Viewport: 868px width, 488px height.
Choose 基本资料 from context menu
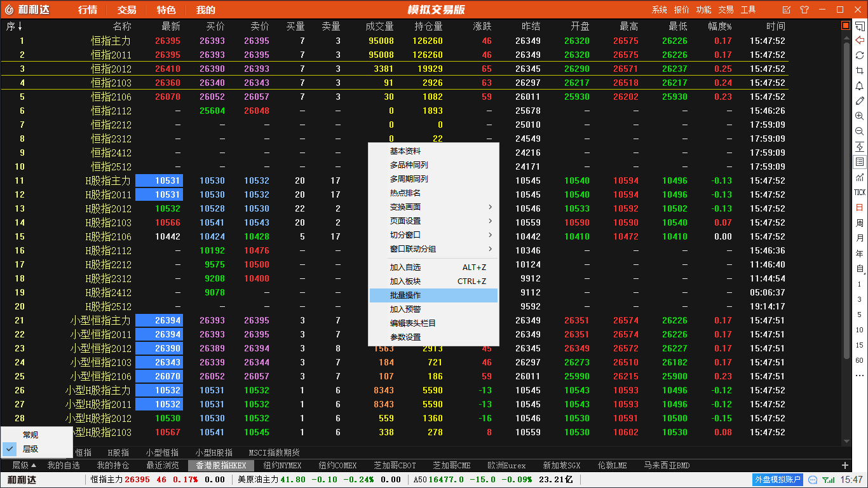[x=433, y=151]
